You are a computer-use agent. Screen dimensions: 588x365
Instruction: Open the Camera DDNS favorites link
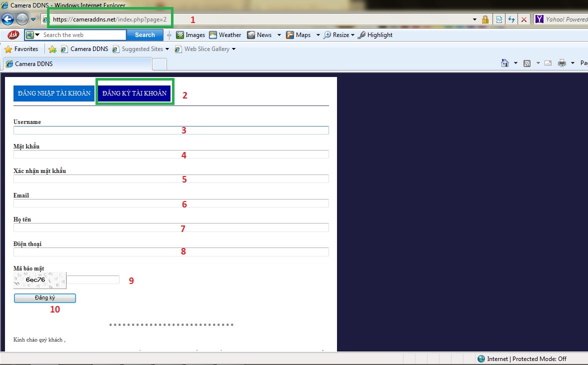[x=84, y=49]
